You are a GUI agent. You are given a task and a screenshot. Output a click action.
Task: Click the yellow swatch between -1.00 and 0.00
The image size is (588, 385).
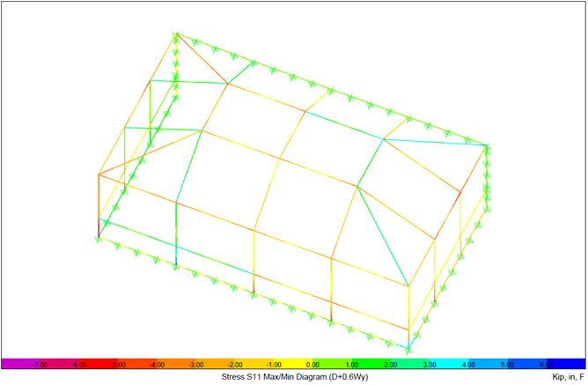pyautogui.click(x=294, y=364)
